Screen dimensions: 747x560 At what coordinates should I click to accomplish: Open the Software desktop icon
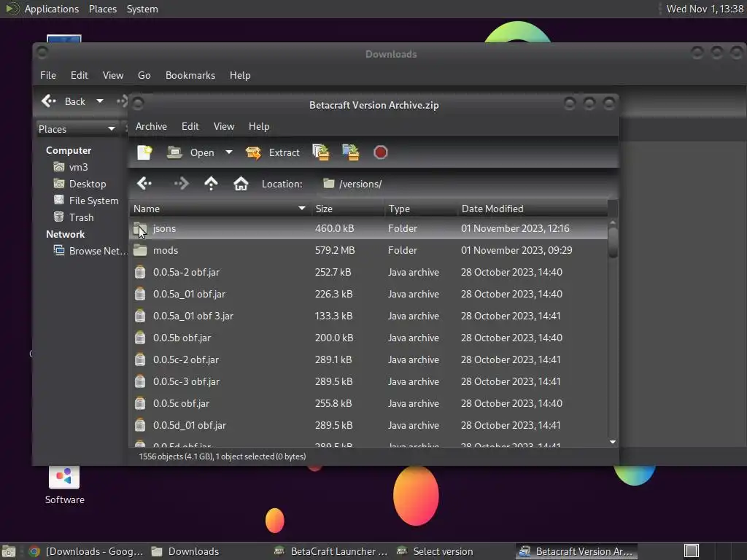pyautogui.click(x=64, y=485)
